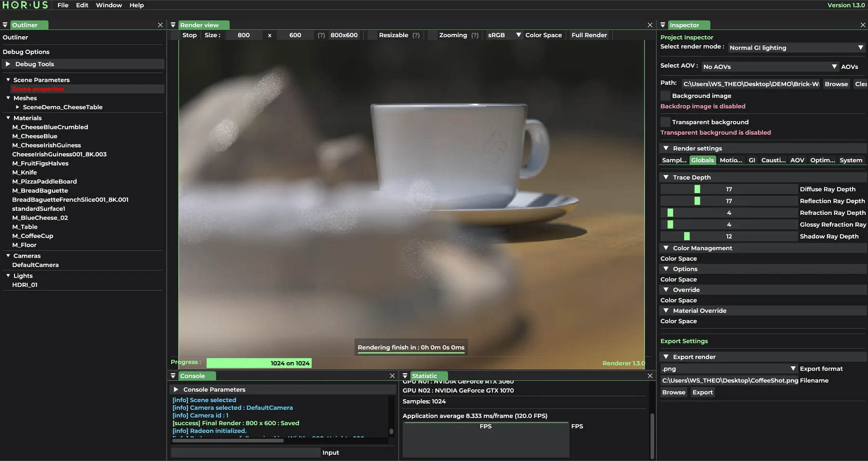This screenshot has width=868, height=461.
Task: Click the render height field 600
Action: (x=295, y=35)
